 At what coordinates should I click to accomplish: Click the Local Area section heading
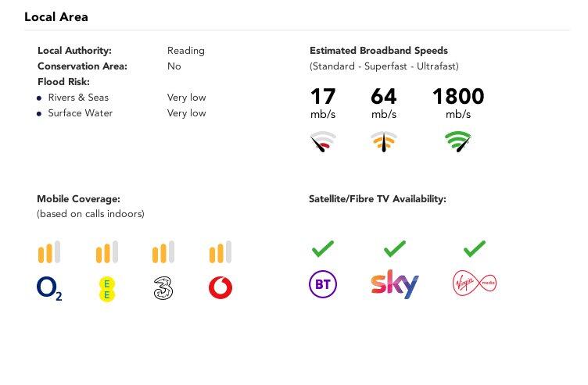(56, 16)
